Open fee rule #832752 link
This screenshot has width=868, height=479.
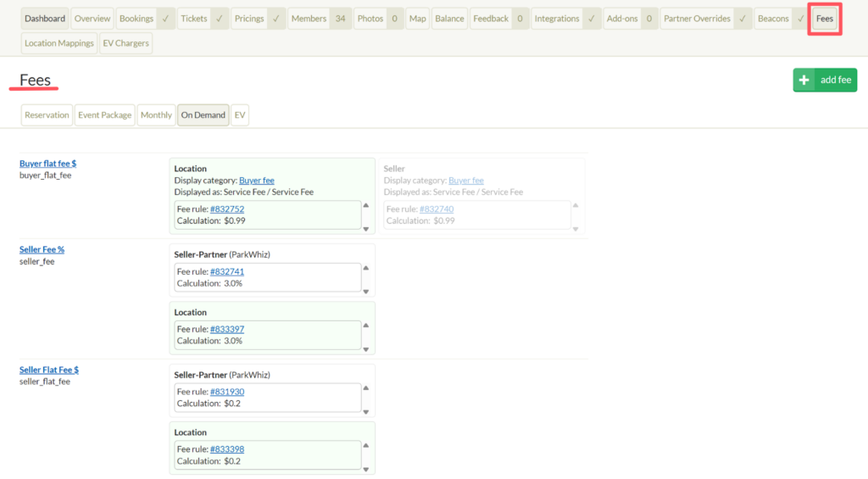[227, 209]
